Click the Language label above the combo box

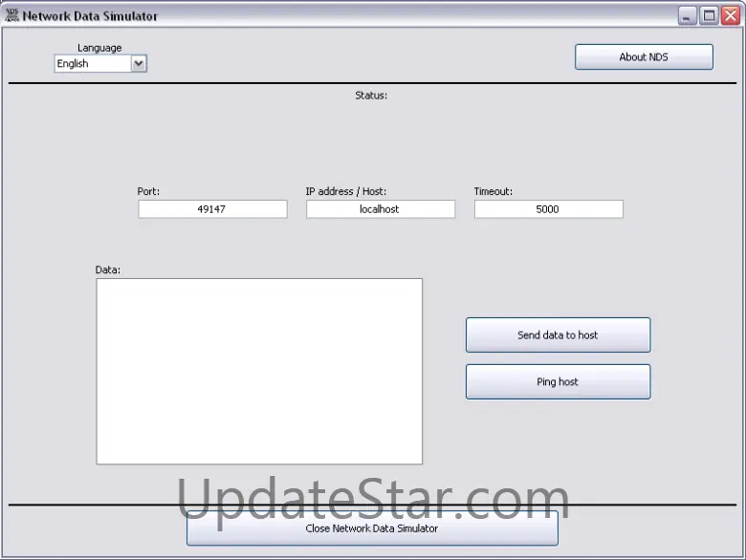click(x=99, y=48)
